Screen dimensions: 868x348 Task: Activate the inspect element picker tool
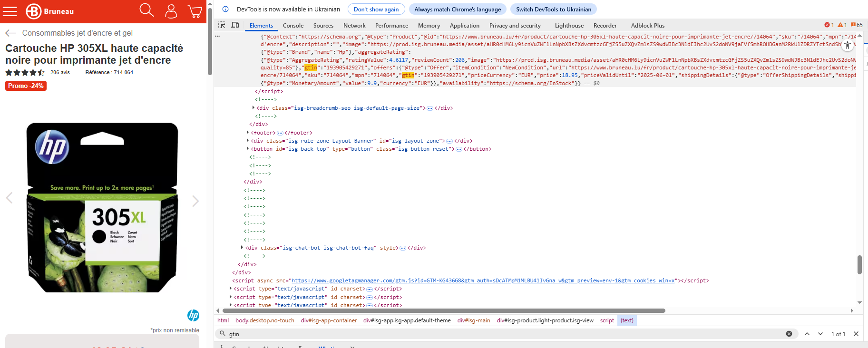pyautogui.click(x=222, y=25)
